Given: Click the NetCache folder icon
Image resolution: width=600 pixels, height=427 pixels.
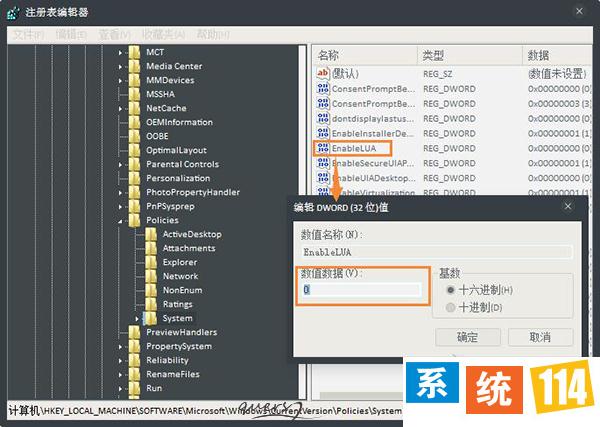Looking at the screenshot, I should coord(134,108).
